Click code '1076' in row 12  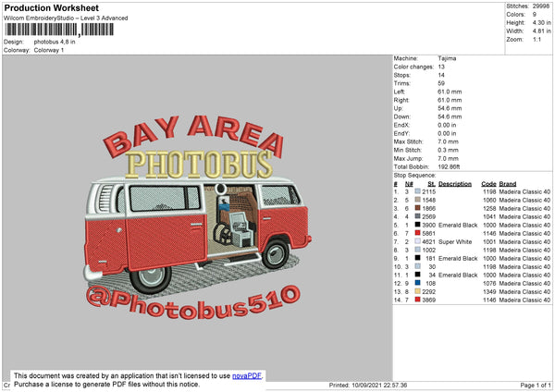pos(489,284)
